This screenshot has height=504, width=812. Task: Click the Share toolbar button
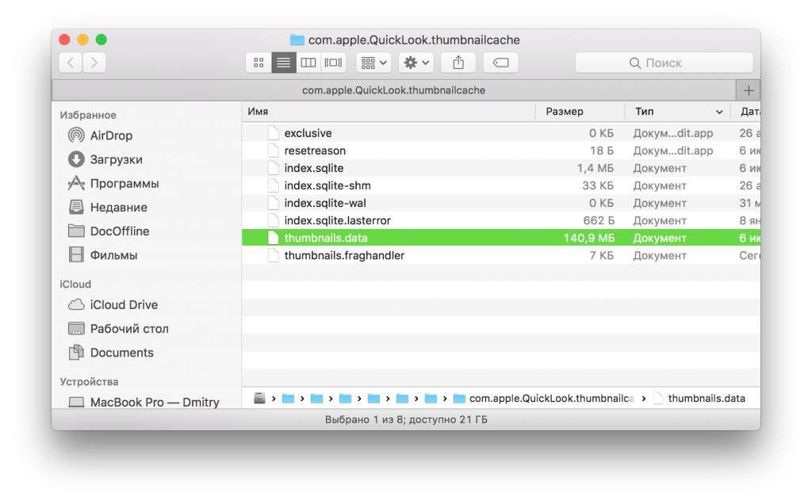[458, 63]
